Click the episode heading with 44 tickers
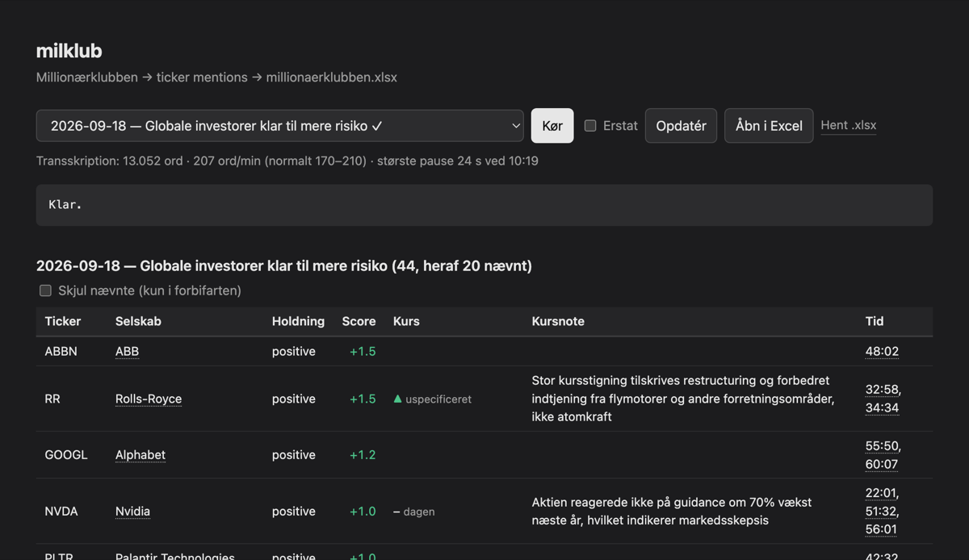 point(284,265)
